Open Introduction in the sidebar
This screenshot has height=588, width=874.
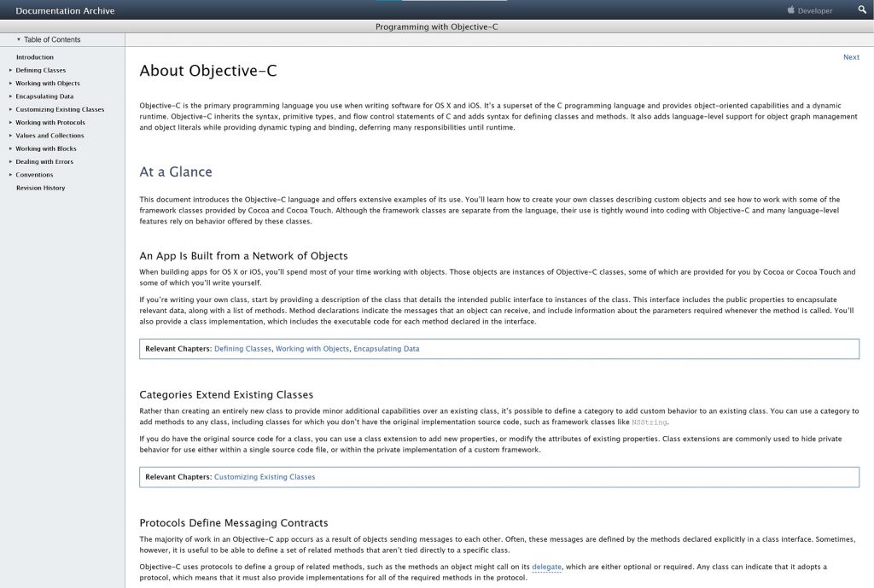point(34,57)
